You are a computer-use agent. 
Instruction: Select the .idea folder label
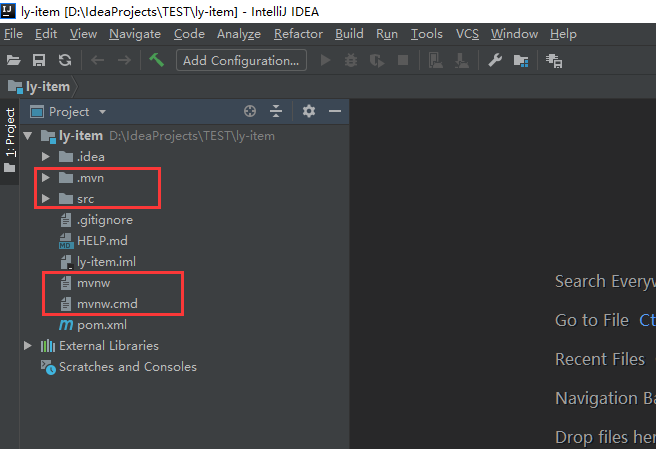point(90,157)
